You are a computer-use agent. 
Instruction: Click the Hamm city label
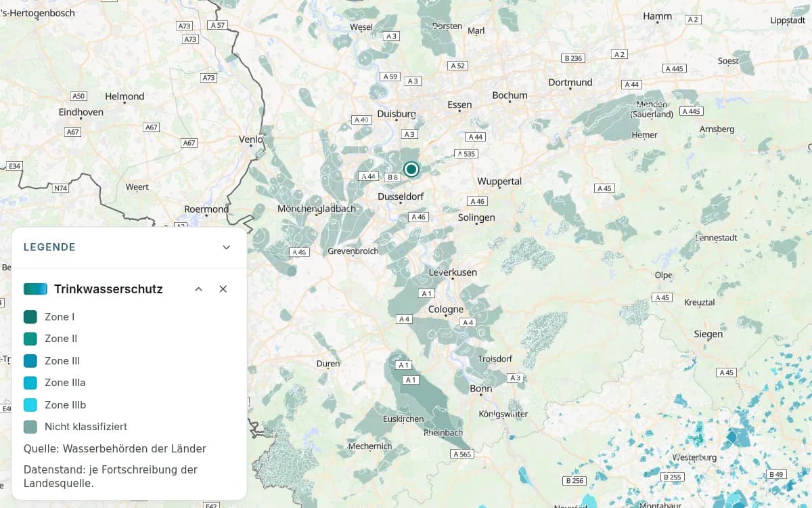tap(658, 16)
